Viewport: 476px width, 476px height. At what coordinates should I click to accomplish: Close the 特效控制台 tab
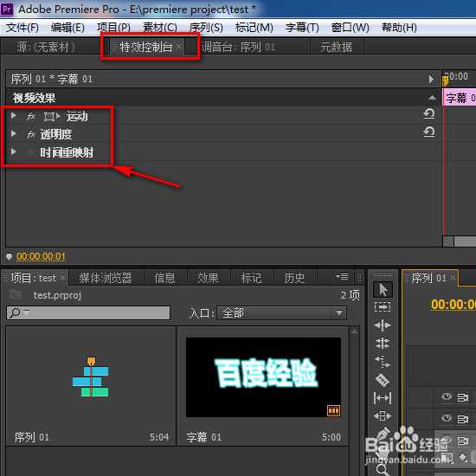[x=179, y=46]
